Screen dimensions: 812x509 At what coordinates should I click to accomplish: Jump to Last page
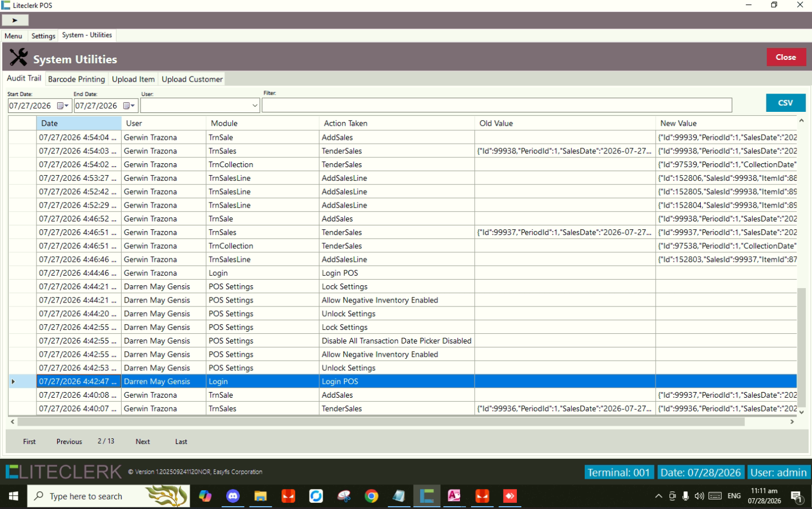coord(181,442)
